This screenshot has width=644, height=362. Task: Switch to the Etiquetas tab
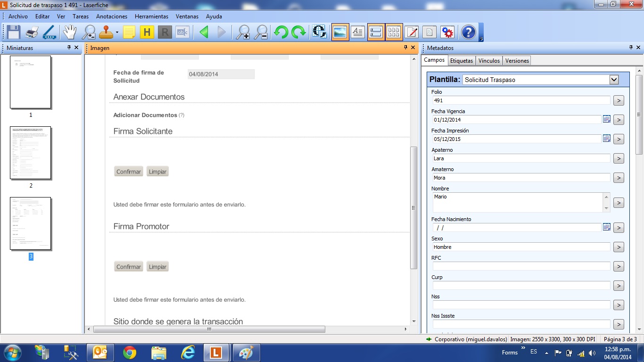tap(462, 60)
